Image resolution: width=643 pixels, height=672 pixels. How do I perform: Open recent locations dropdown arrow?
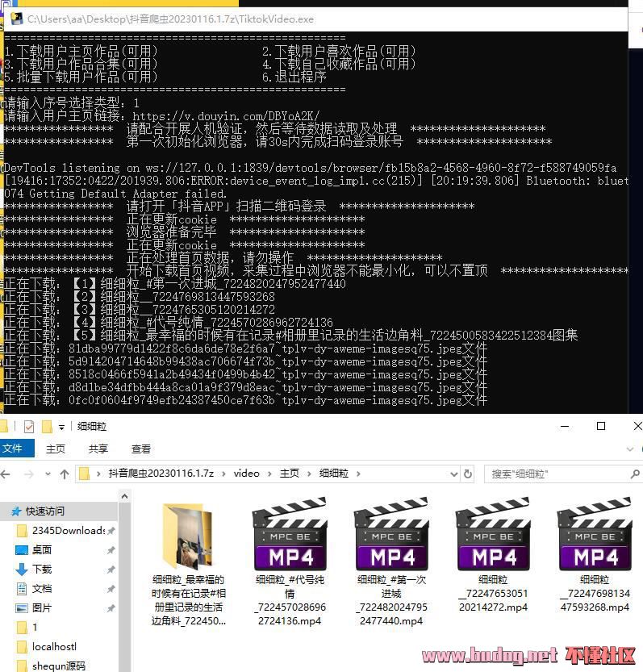tap(48, 474)
